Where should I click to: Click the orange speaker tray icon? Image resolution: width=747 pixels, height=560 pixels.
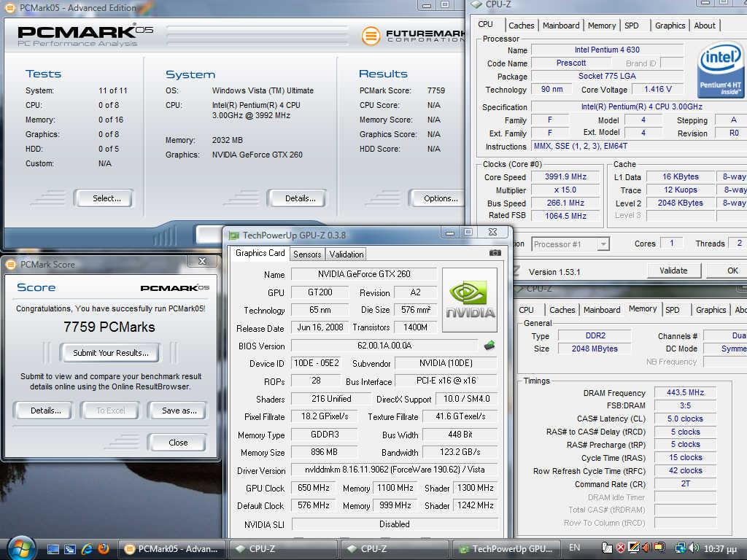pyautogui.click(x=646, y=548)
